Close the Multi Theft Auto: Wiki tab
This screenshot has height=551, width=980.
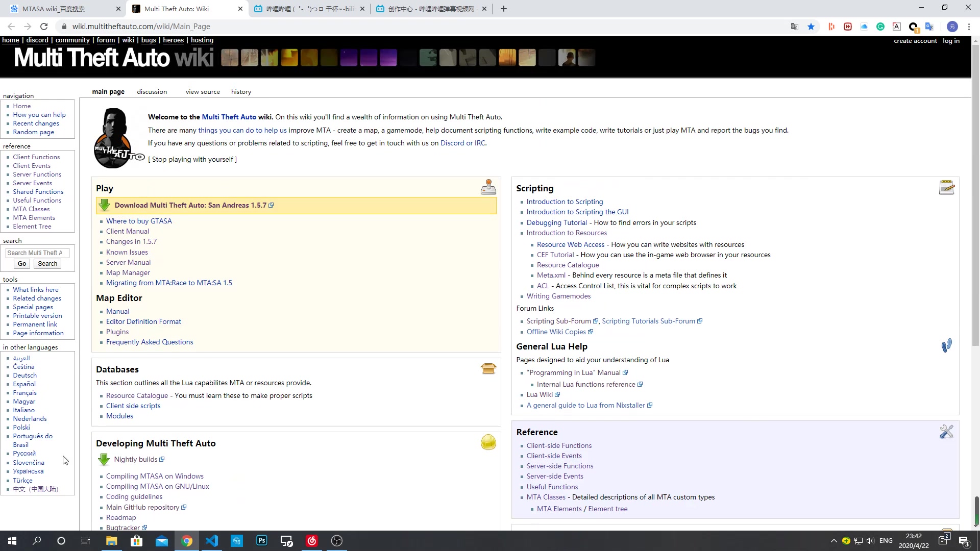click(240, 9)
